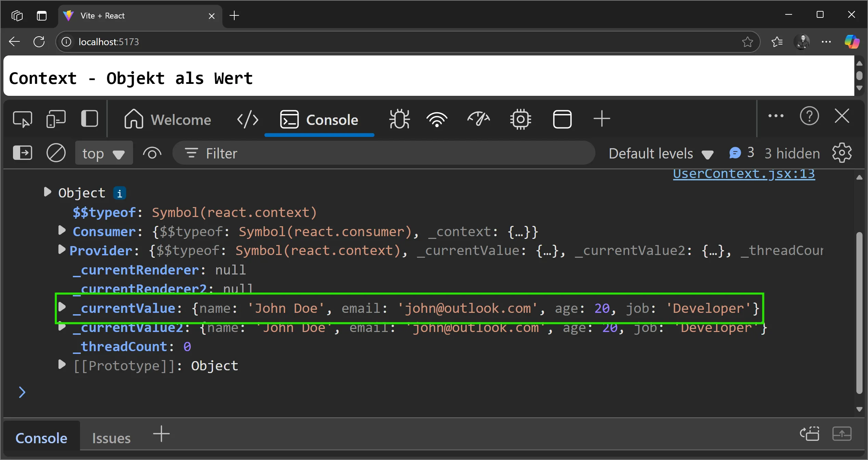Viewport: 868px width, 460px height.
Task: Switch to the Issues drawer tab
Action: (111, 438)
